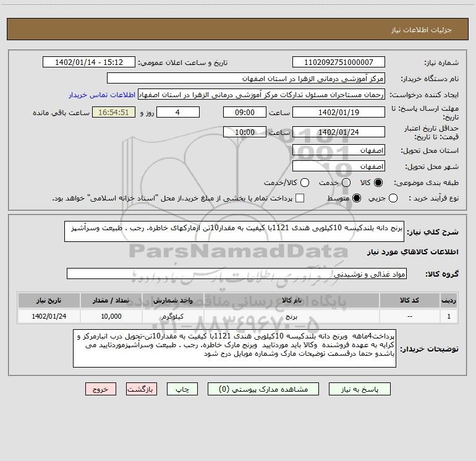Select the خدمت radio button
The image size is (476, 461).
tap(346, 183)
